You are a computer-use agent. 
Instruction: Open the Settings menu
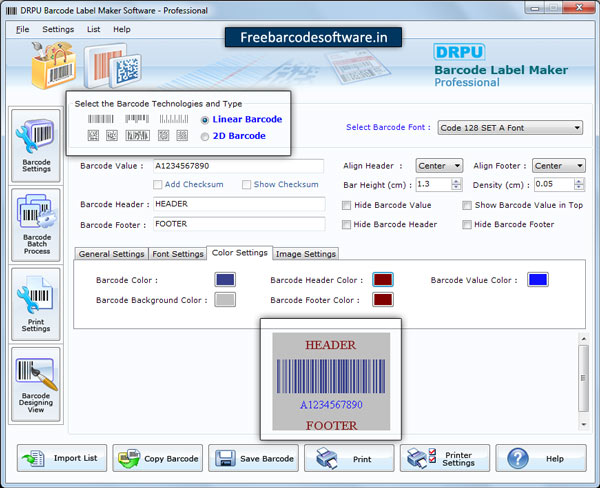[58, 29]
